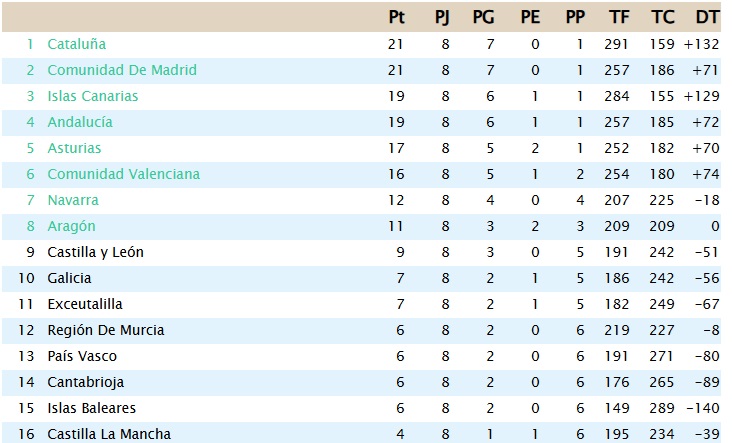
Task: Select the TF column header
Action: [x=618, y=17]
